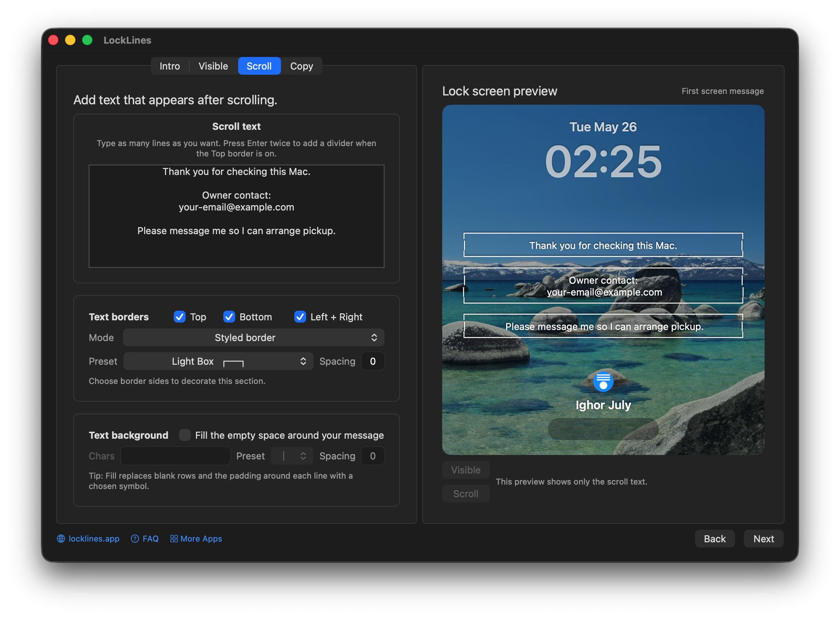The width and height of the screenshot is (840, 617).
Task: Uncheck the Top border checkbox
Action: 180,317
